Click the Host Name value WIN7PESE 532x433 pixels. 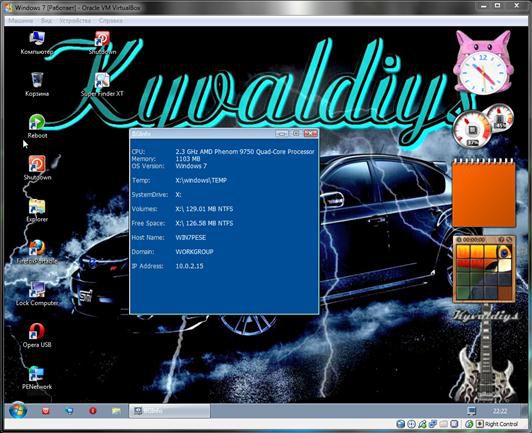click(191, 238)
